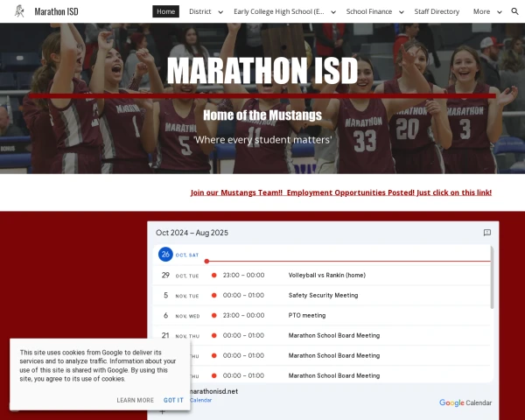The image size is (525, 420).
Task: Open the Employment Opportunities link
Action: (341, 192)
